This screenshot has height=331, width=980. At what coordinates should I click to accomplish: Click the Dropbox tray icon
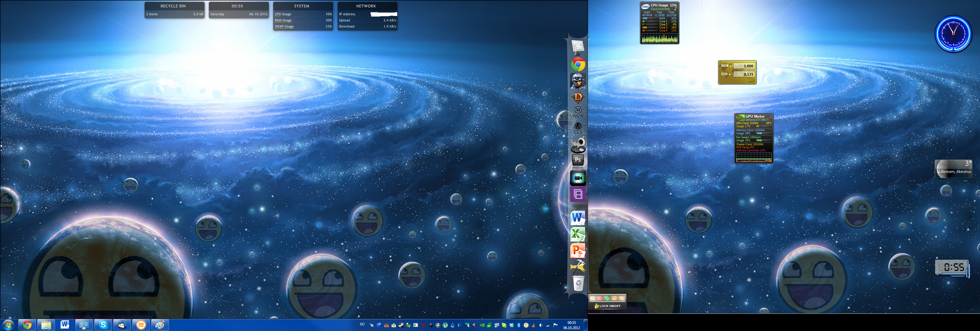click(512, 325)
